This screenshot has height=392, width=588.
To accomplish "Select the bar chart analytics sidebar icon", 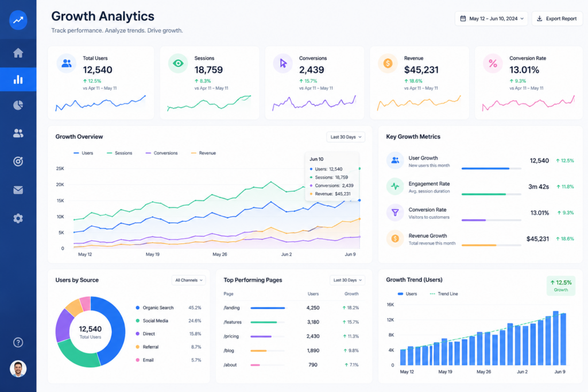I will click(x=18, y=79).
